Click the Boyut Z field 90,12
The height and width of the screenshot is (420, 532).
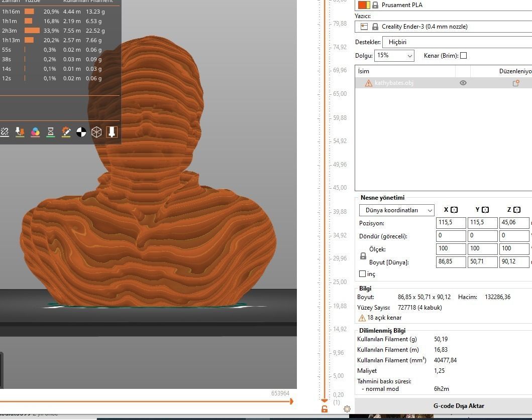(514, 262)
